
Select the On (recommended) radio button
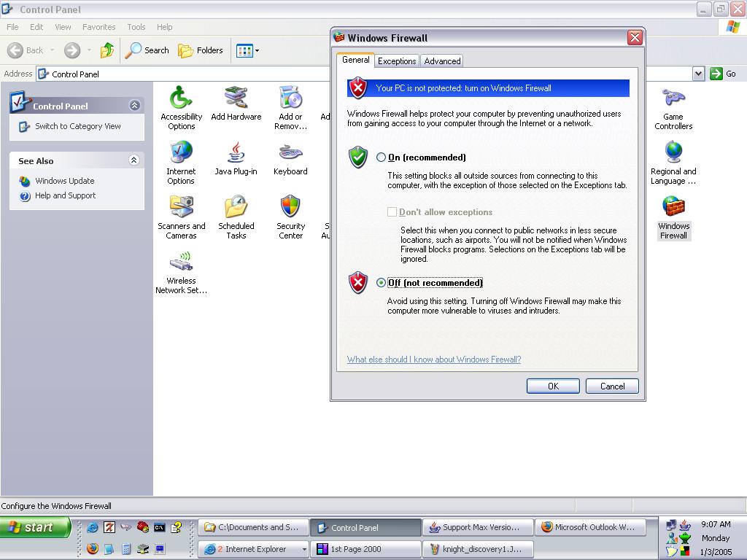(382, 157)
